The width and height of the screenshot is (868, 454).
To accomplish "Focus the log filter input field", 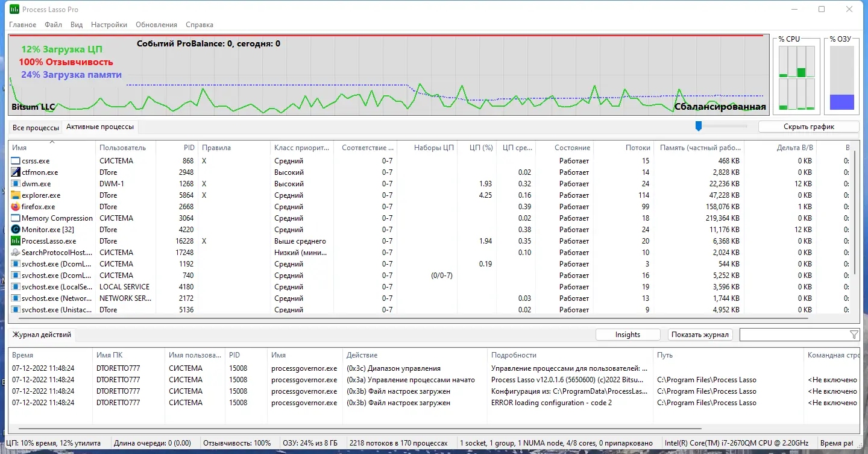I will coord(794,335).
